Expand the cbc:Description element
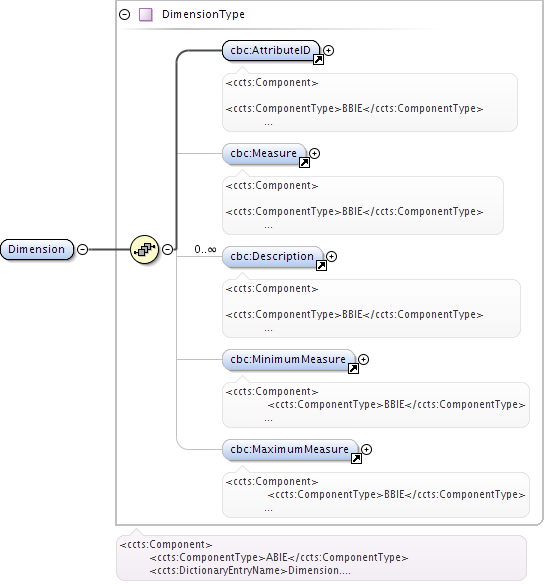Screen dimensions: 545x584 point(331,256)
